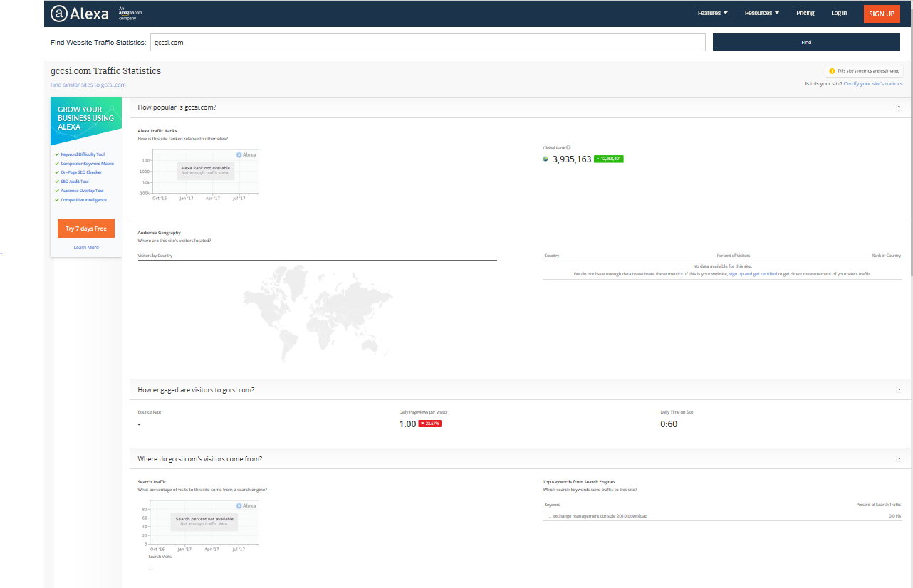Click the Find button

(x=806, y=42)
